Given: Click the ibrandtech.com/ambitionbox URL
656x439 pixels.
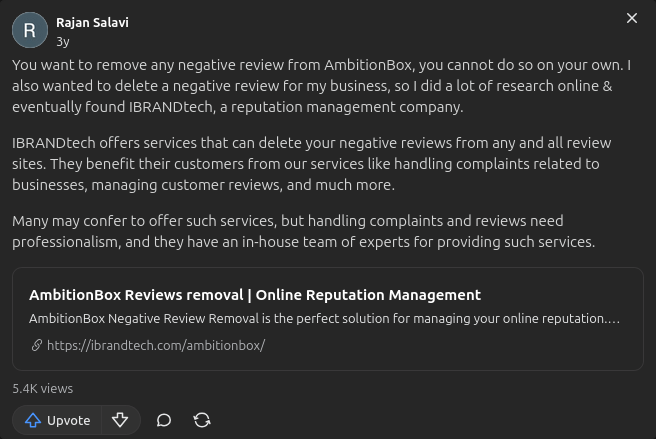Looking at the screenshot, I should click(x=155, y=345).
